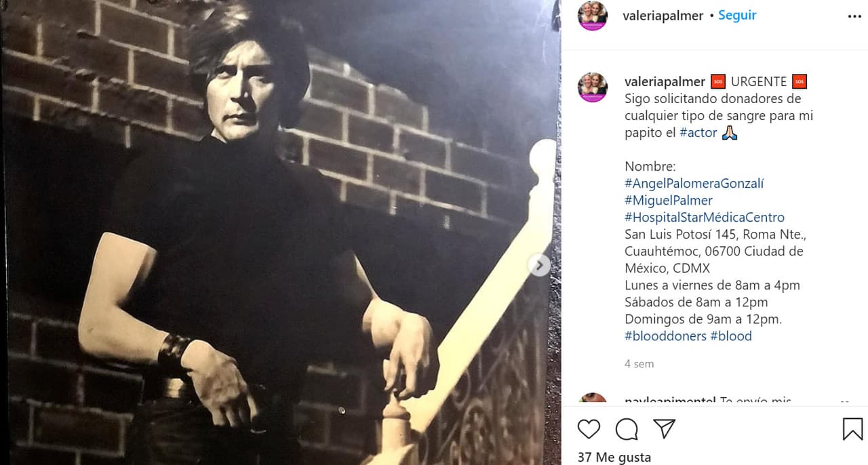The image size is (868, 465).
Task: Open the #actor hashtag
Action: (x=698, y=132)
